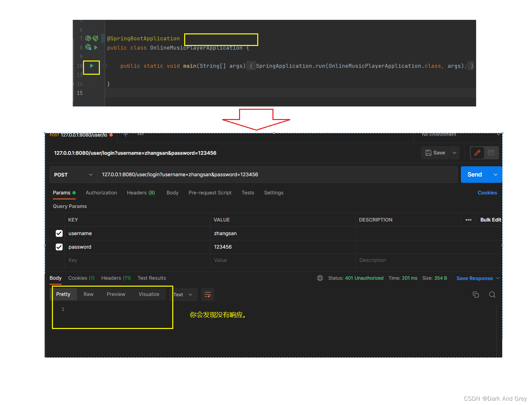Open the Test Results tab

[152, 278]
